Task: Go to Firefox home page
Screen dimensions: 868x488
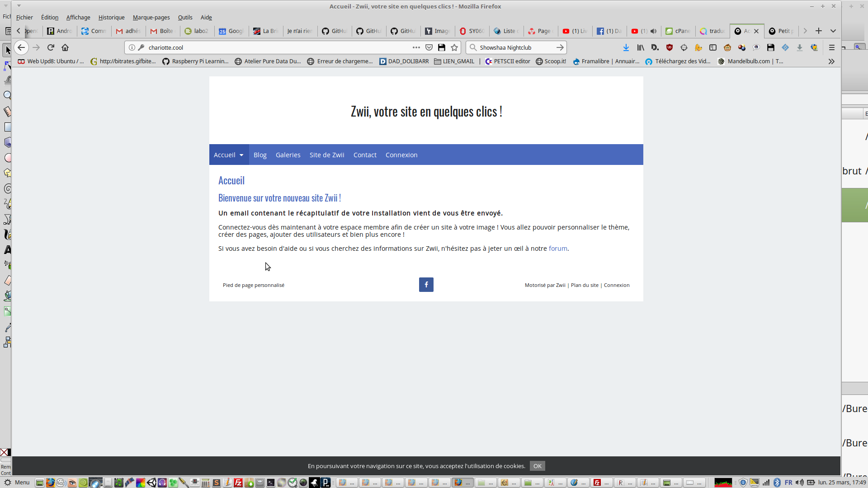Action: pyautogui.click(x=65, y=47)
